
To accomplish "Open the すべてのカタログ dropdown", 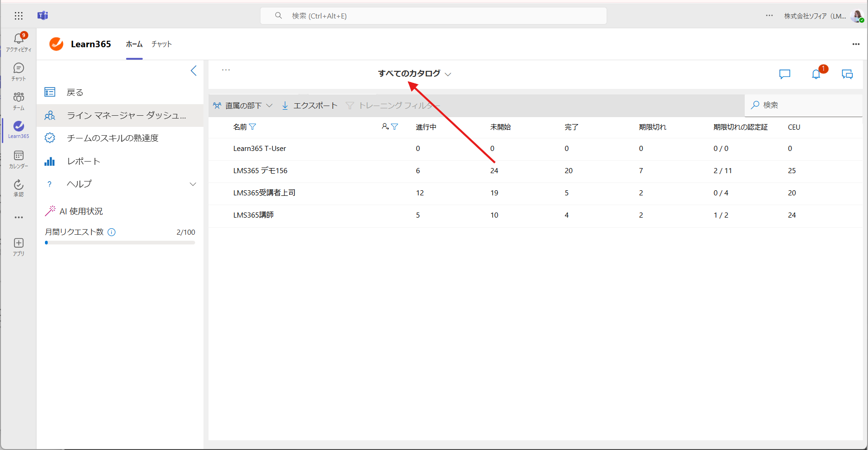I will click(414, 74).
